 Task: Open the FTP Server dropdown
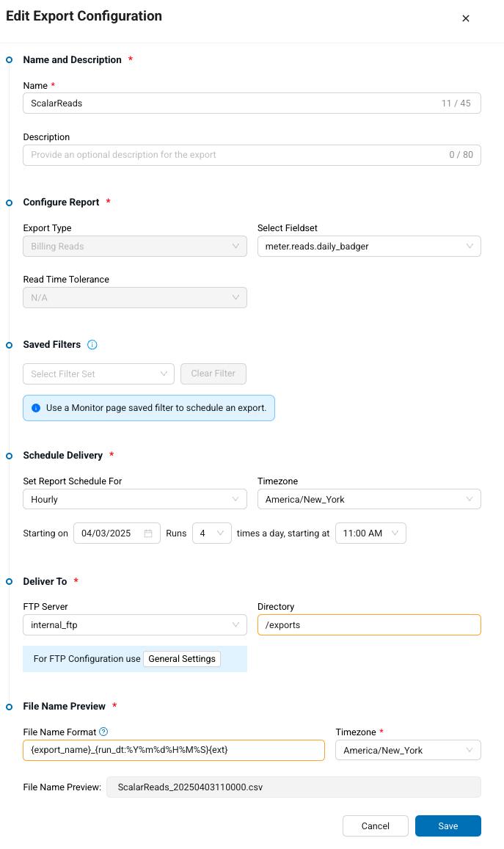[x=135, y=625]
